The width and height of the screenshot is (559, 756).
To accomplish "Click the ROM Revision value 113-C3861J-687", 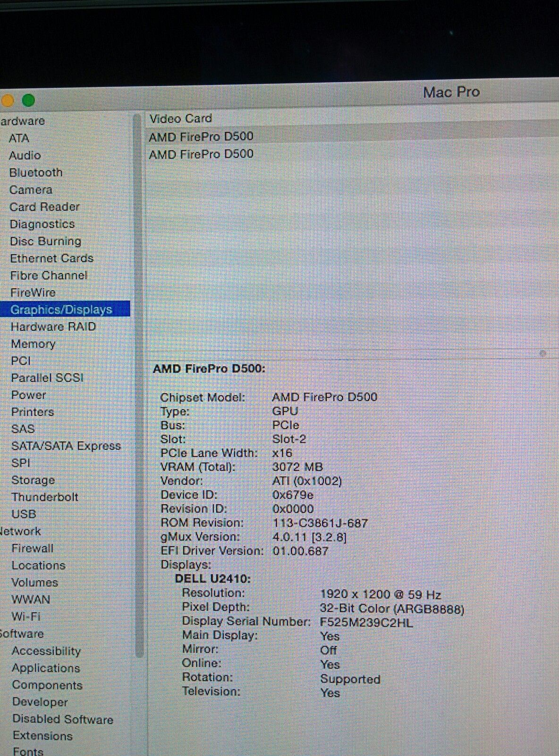I will coord(320,524).
